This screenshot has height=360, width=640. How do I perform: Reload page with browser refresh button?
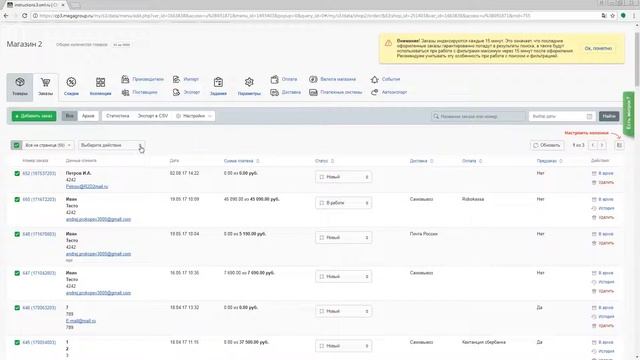click(24, 16)
